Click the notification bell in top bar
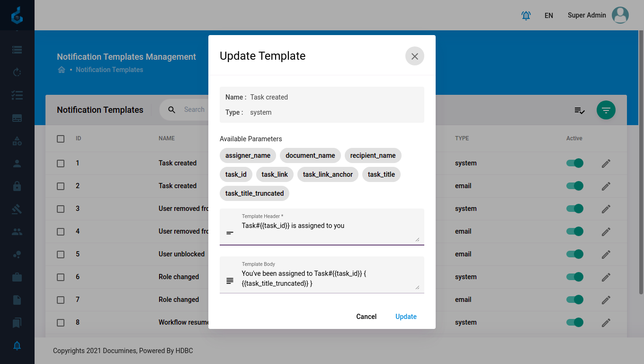Viewport: 644px width, 364px height. coord(526,16)
